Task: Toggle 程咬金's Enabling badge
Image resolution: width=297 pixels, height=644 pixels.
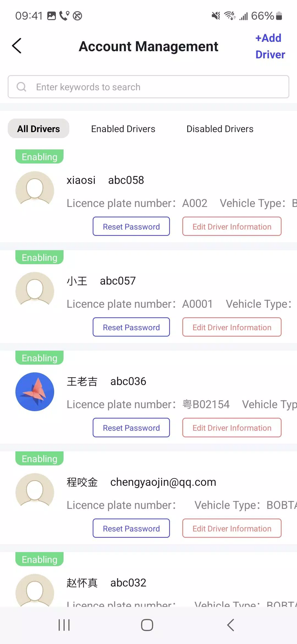Action: (x=39, y=459)
